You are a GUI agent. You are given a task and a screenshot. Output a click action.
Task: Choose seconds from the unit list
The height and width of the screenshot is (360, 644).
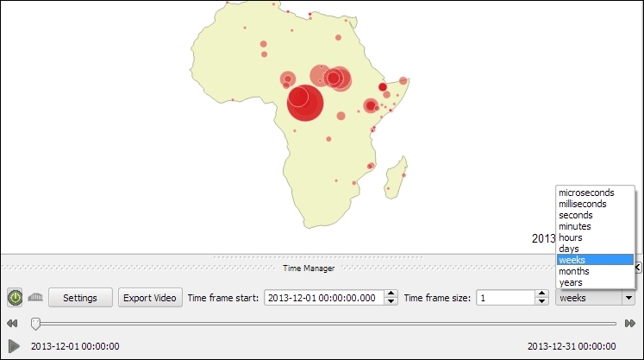pyautogui.click(x=595, y=215)
